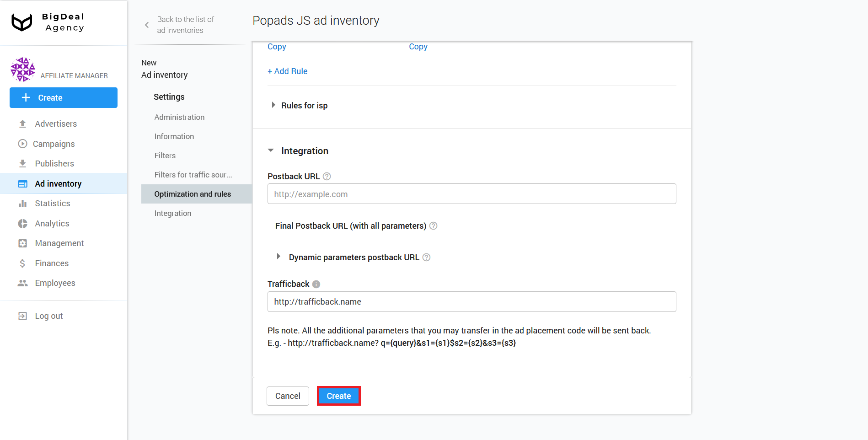Click the Ad inventory sidebar icon
Screen dimensions: 868x440
pyautogui.click(x=23, y=183)
